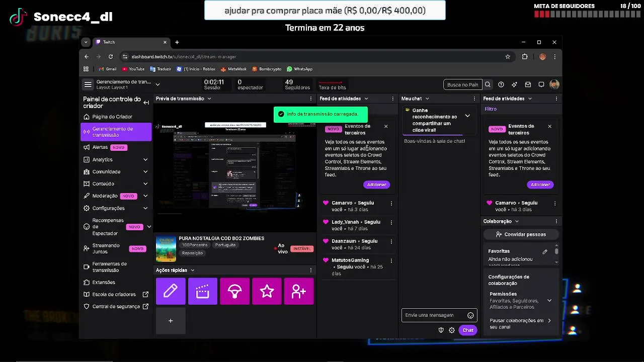Open the hamburger menu beside Gerenciamento de transmissão
This screenshot has width=644, height=362.
tap(88, 84)
